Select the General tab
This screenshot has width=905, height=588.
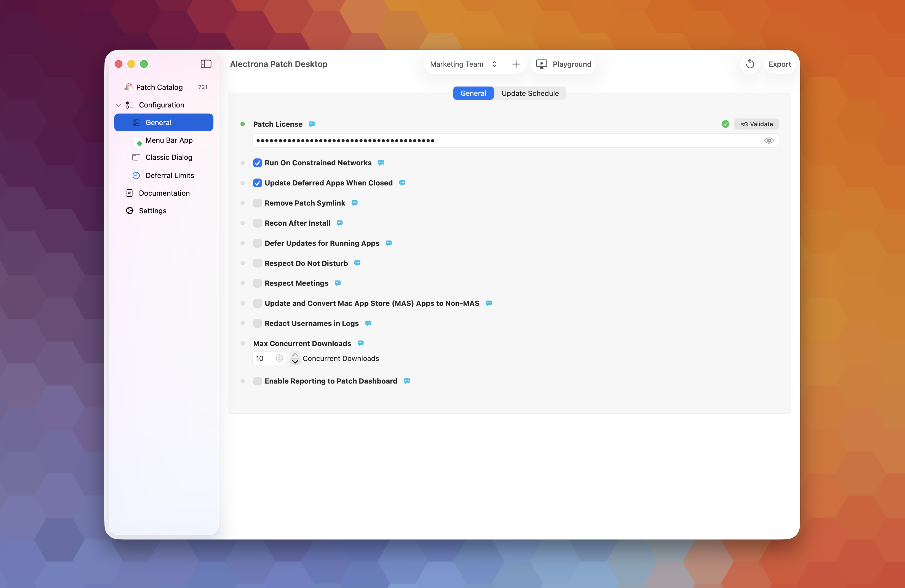(x=473, y=93)
